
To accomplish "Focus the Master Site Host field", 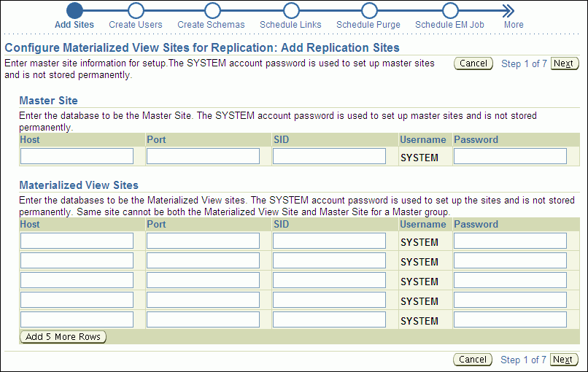I will pyautogui.click(x=77, y=156).
